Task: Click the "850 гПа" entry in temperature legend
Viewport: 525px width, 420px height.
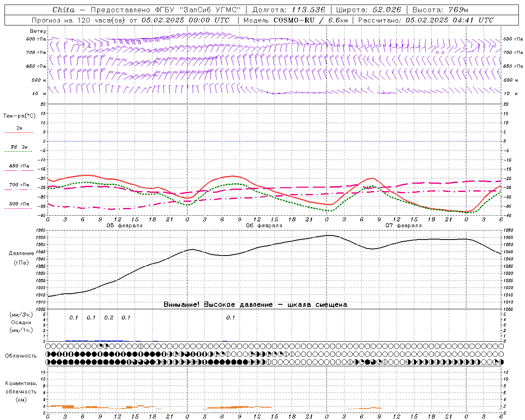Action: [19, 166]
